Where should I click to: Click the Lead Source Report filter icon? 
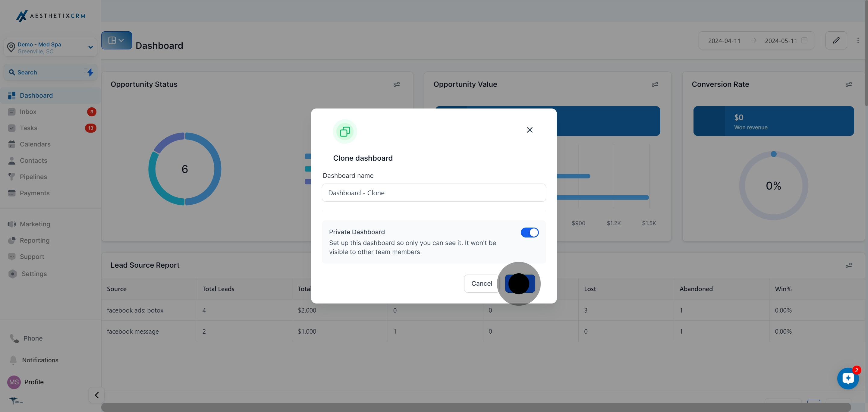pyautogui.click(x=848, y=265)
